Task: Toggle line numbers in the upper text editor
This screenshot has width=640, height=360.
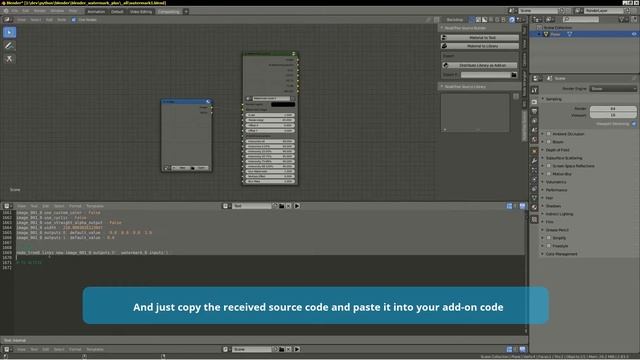Action: pyautogui.click(x=509, y=206)
